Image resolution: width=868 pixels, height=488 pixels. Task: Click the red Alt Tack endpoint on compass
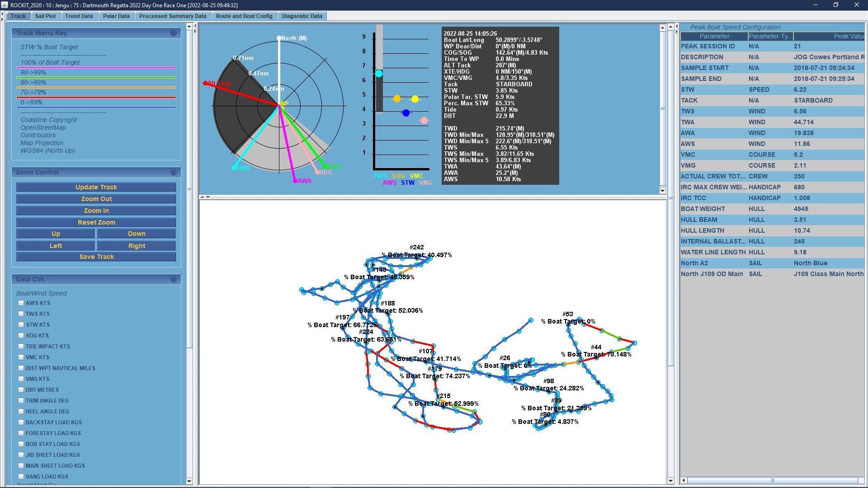(205, 83)
